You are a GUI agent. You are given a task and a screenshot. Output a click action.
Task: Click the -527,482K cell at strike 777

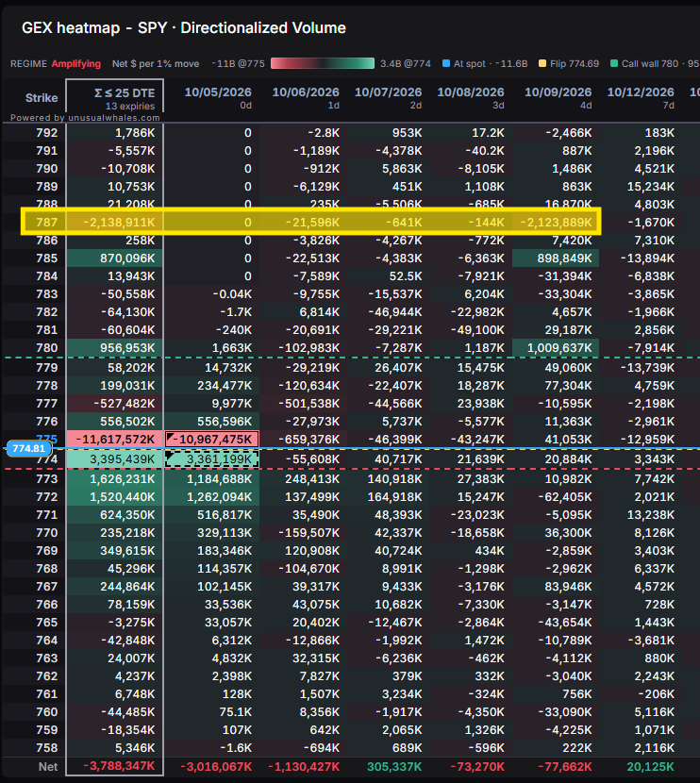115,404
